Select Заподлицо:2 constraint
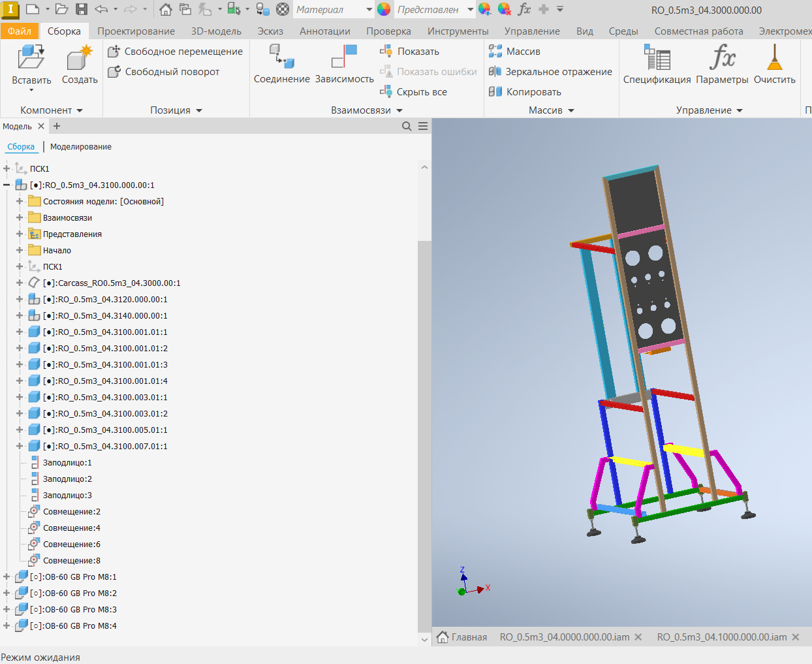 tap(67, 479)
